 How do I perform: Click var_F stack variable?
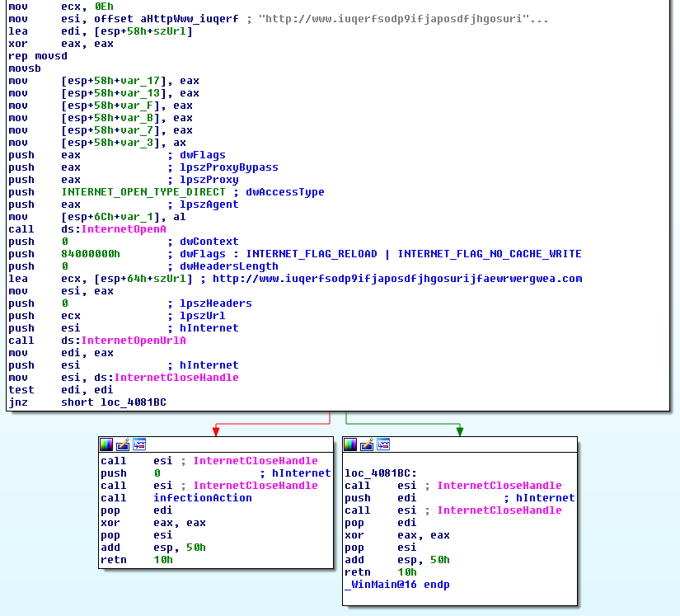(x=137, y=106)
